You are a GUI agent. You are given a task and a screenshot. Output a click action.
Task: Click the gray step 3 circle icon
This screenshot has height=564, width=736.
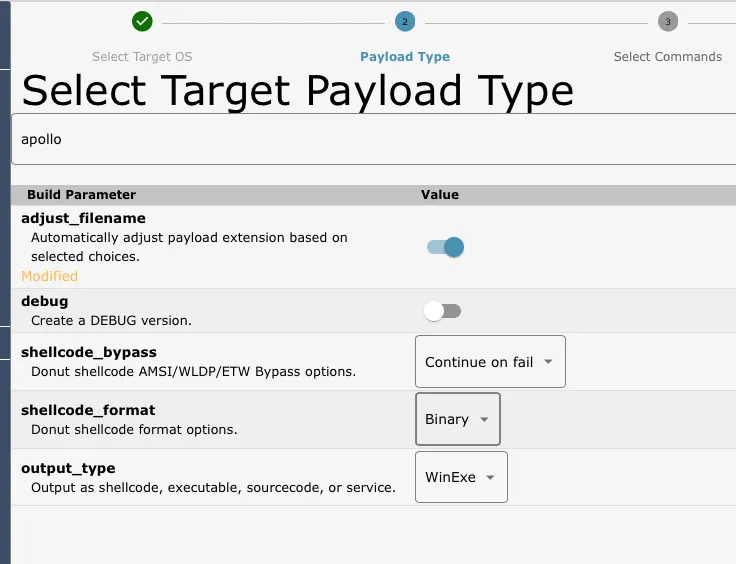(668, 21)
